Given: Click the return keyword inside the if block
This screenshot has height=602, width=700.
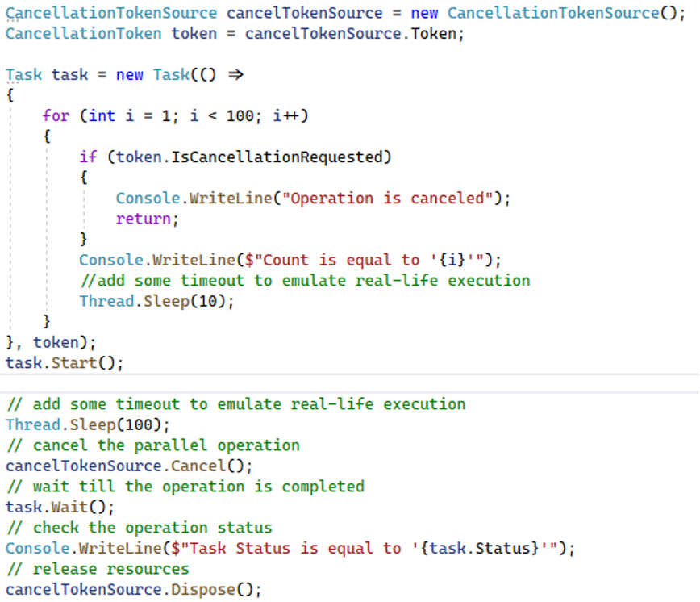Looking at the screenshot, I should click(x=144, y=219).
